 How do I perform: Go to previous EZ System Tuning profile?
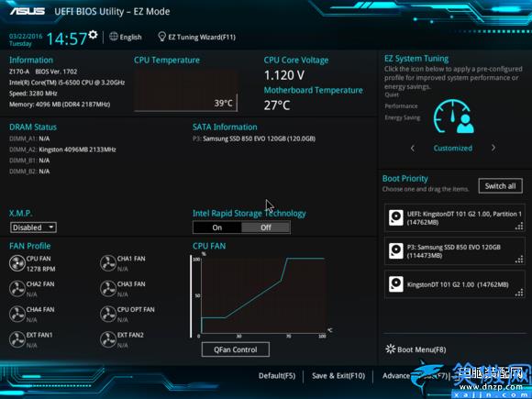[413, 149]
